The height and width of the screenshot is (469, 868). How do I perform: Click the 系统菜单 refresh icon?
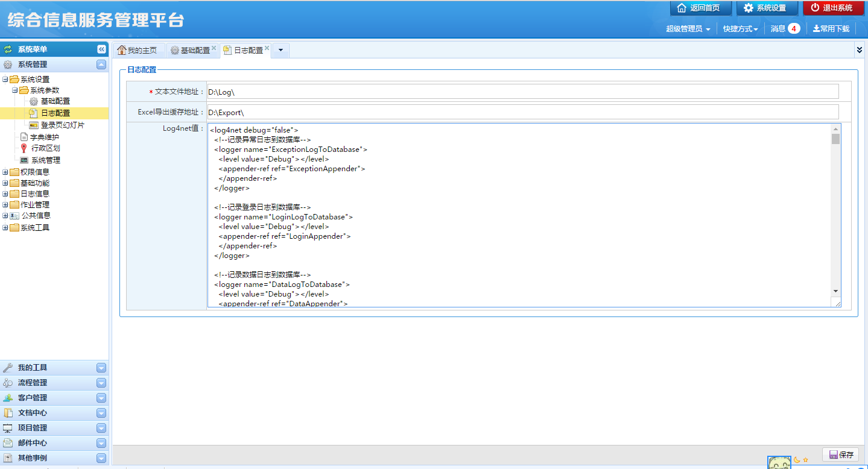pyautogui.click(x=8, y=49)
